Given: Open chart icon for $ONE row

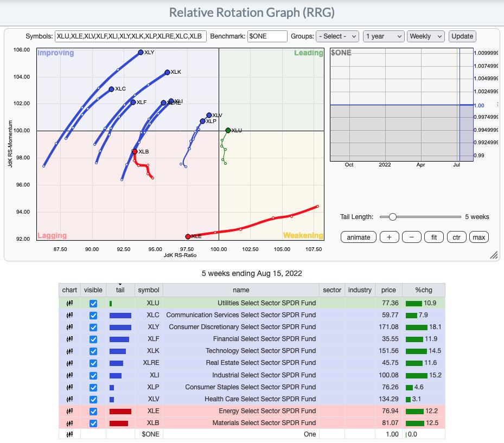Looking at the screenshot, I should click(69, 434).
